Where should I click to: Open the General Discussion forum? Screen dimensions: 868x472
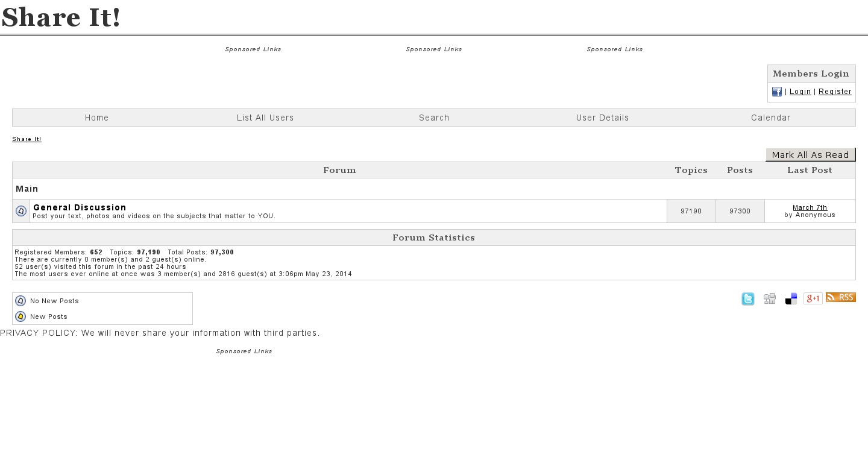[x=80, y=207]
